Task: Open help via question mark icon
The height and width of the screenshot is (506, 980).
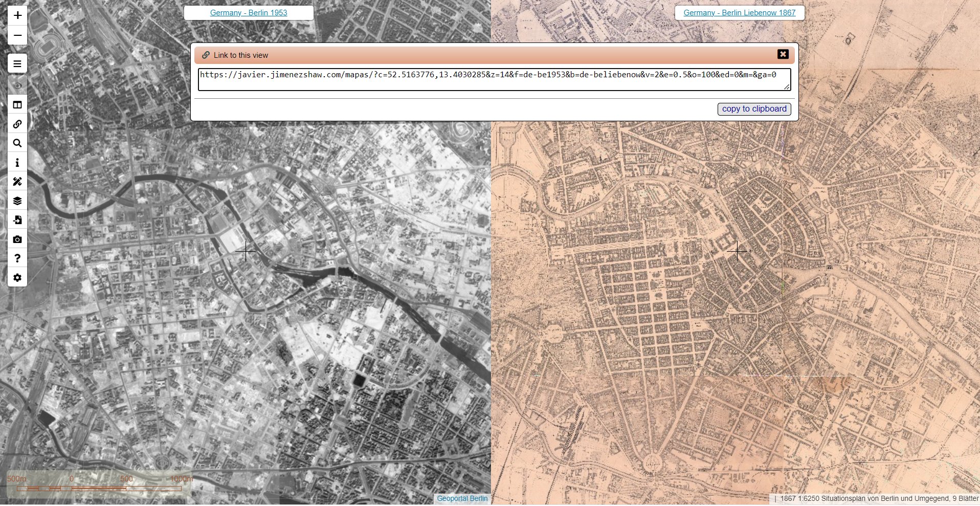Action: [x=17, y=258]
